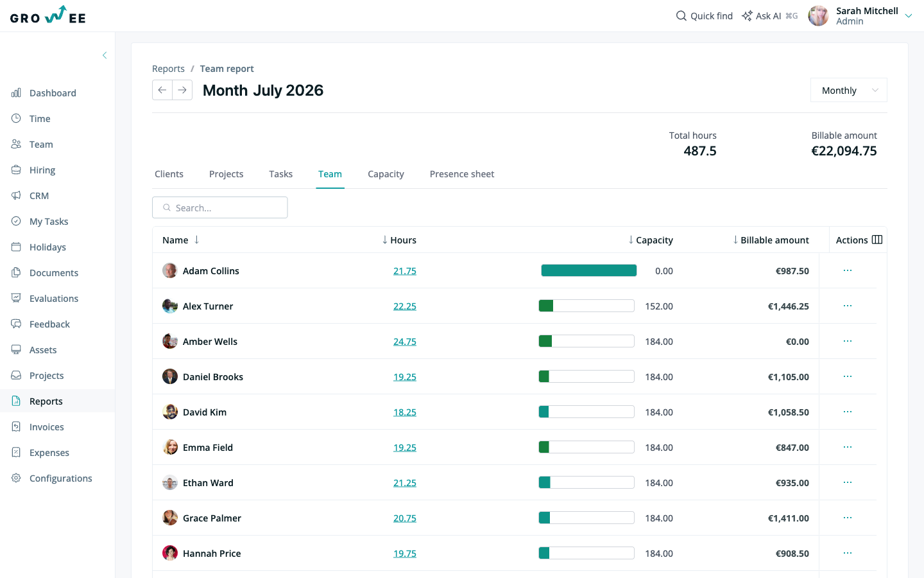Image resolution: width=924 pixels, height=578 pixels.
Task: Open actions menu for Emma Field
Action: [848, 447]
